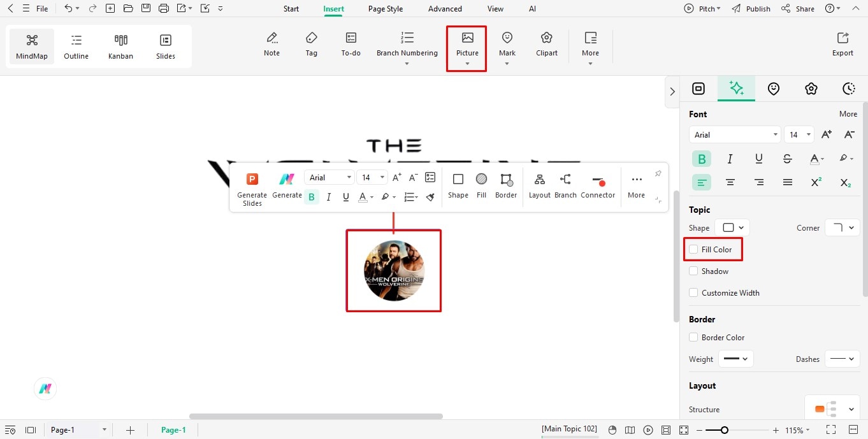Image resolution: width=868 pixels, height=439 pixels.
Task: Apply superscript in the right panel
Action: (816, 182)
